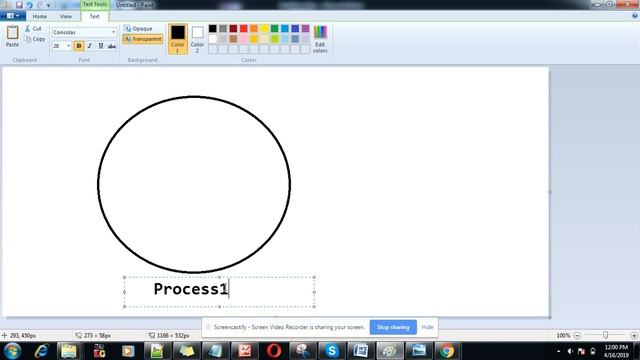Redo the last undone action
This screenshot has width=640, height=360.
(40, 5)
